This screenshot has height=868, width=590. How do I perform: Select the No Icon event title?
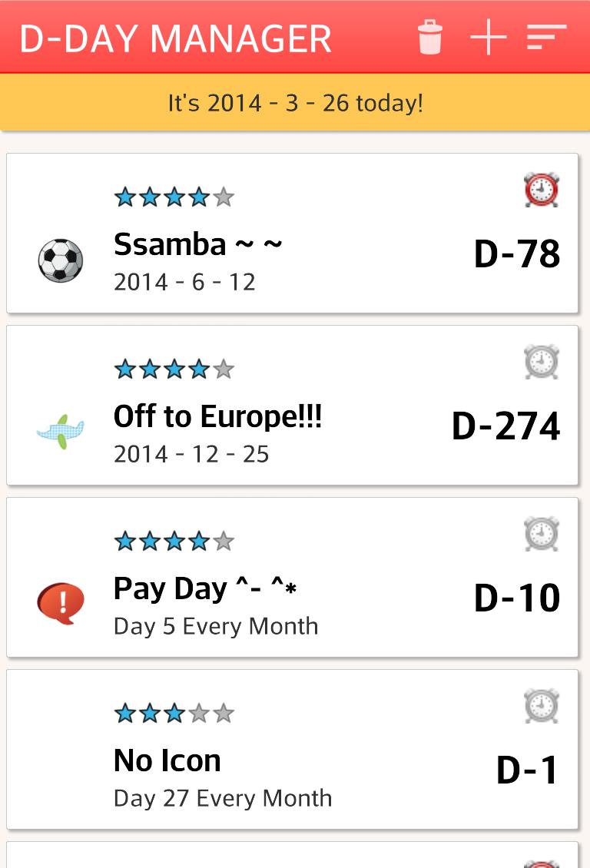point(167,761)
